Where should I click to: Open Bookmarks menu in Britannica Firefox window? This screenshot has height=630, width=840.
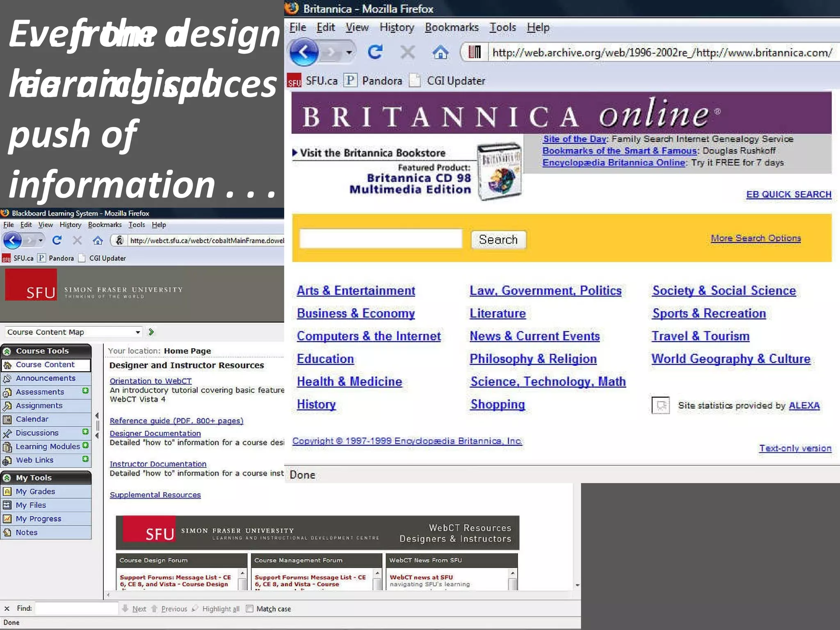coord(452,27)
